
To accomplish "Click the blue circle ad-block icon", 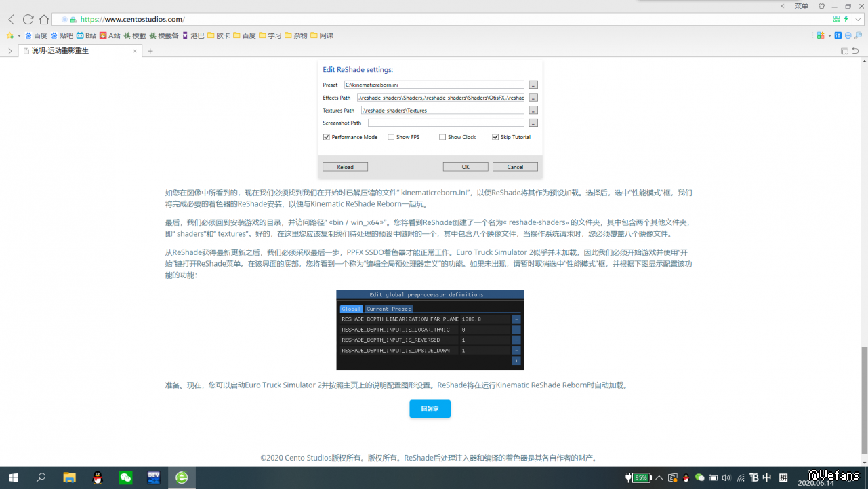I will click(848, 35).
